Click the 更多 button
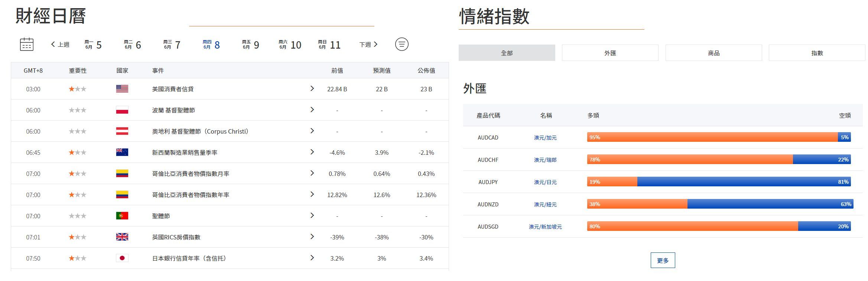 tap(663, 260)
